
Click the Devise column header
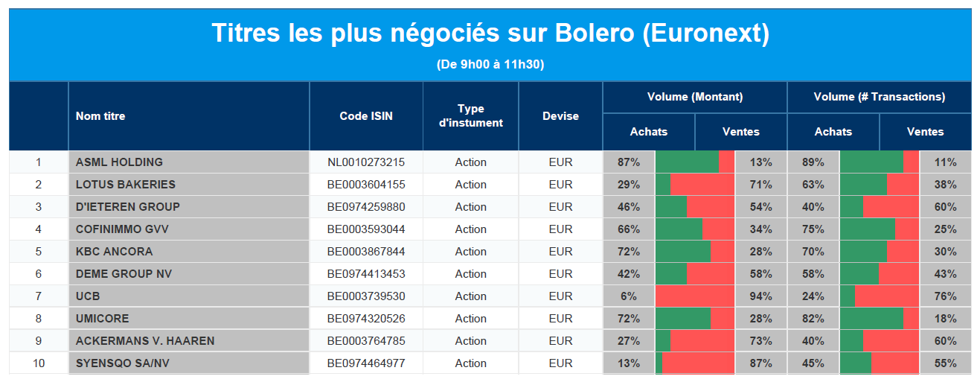pyautogui.click(x=560, y=116)
